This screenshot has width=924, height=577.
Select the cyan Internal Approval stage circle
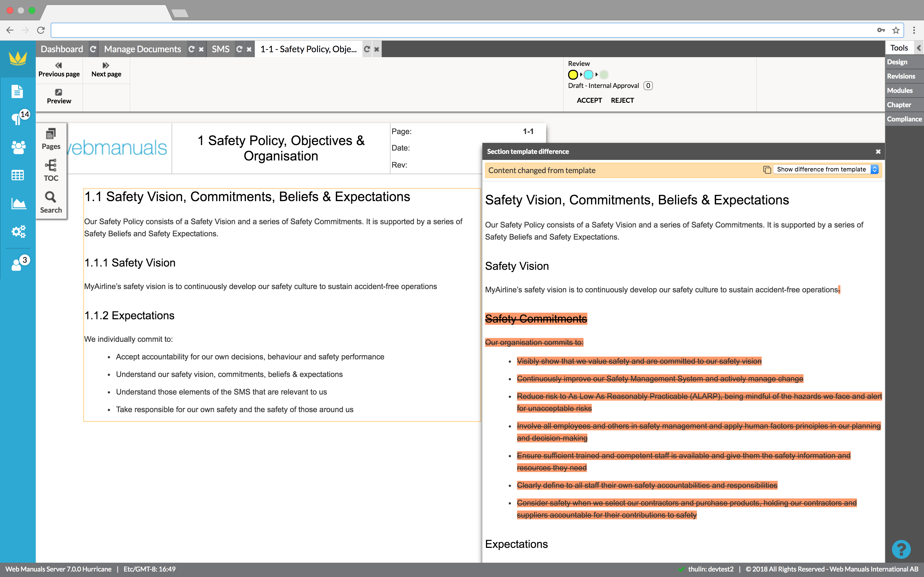[x=588, y=75]
